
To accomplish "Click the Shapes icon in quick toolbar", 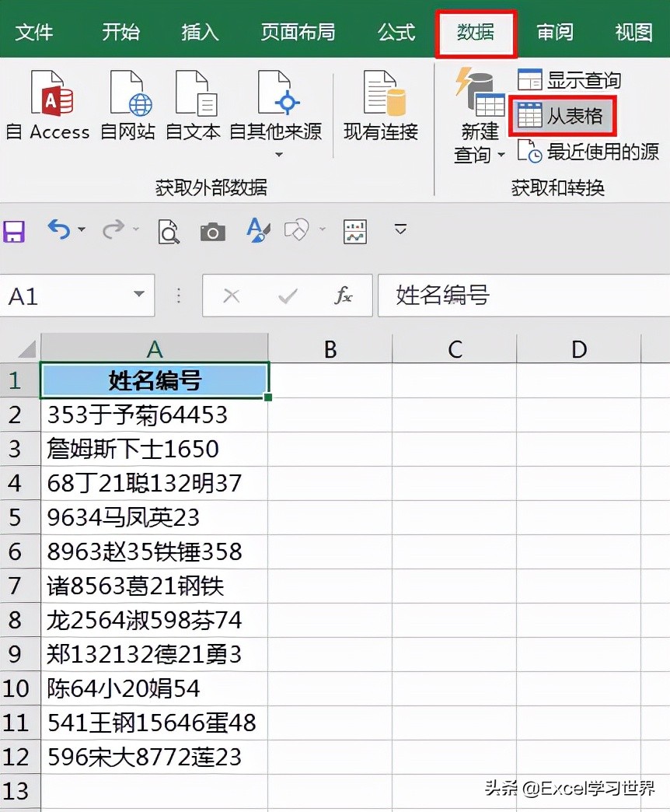I will [x=296, y=230].
